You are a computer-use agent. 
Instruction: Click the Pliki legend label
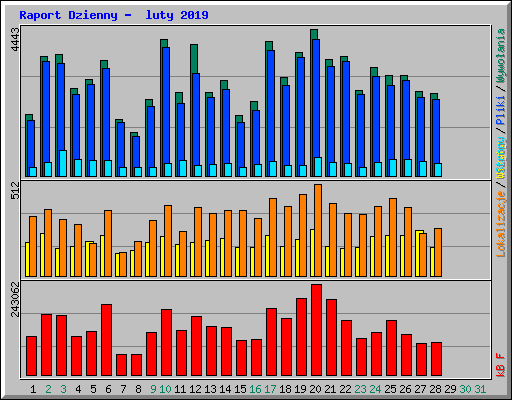pos(501,110)
